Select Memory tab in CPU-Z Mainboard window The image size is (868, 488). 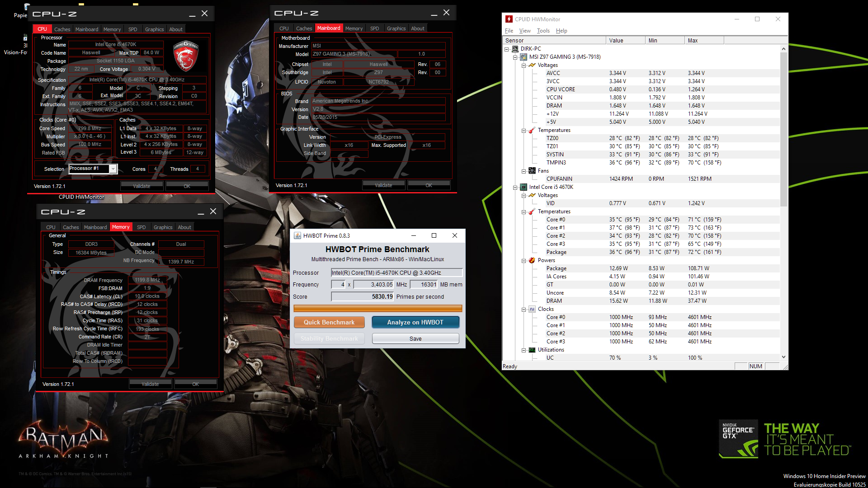point(354,28)
